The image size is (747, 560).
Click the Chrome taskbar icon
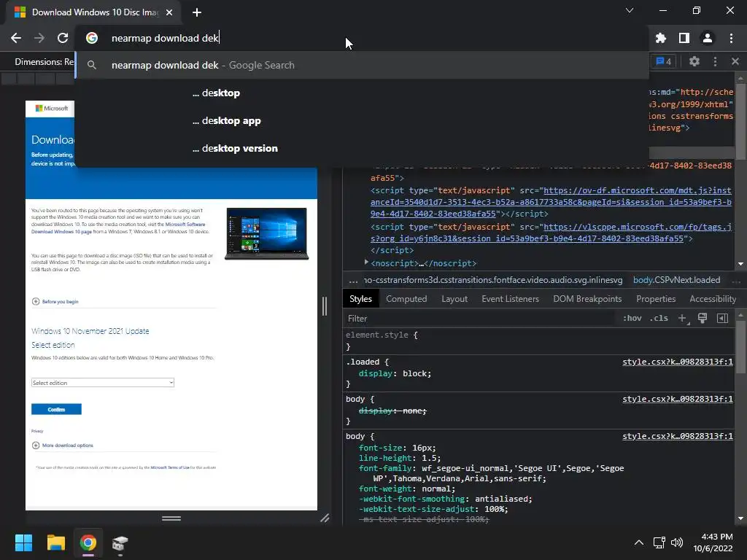coord(88,542)
